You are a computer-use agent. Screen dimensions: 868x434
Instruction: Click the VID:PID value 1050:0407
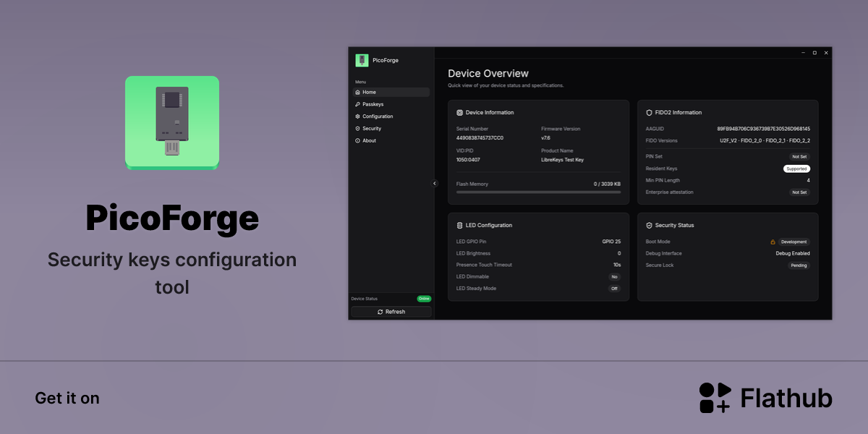click(469, 159)
